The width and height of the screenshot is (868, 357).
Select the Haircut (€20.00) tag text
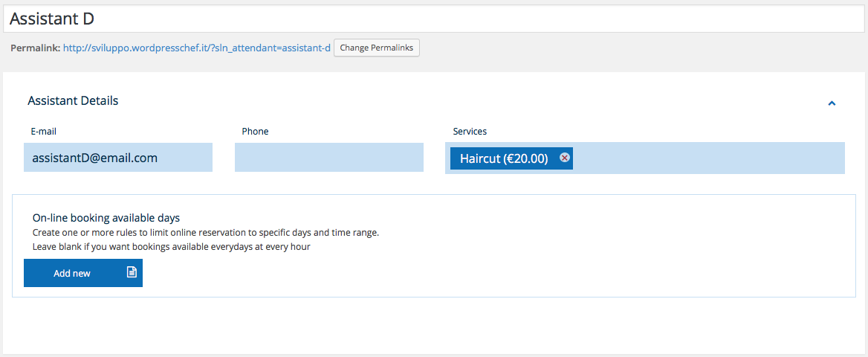point(503,158)
